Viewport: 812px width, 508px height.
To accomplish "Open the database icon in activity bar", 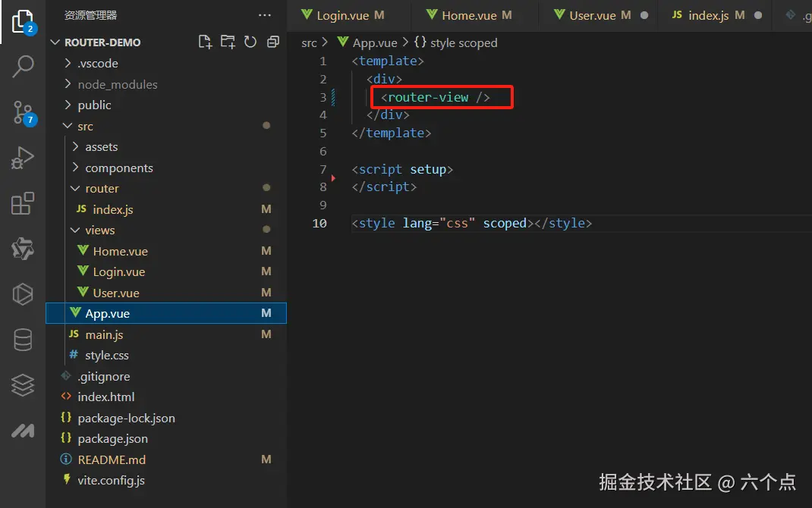I will (23, 340).
